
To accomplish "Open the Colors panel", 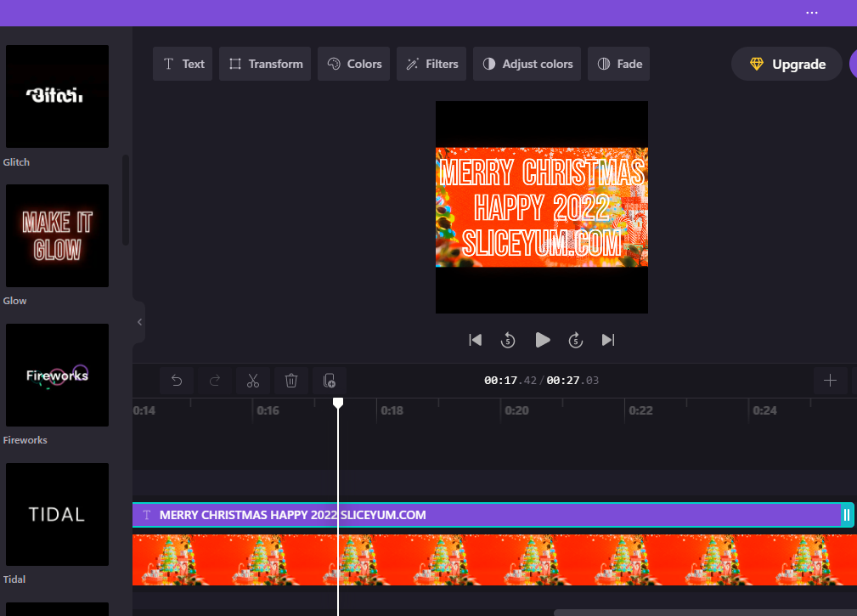I will 353,63.
